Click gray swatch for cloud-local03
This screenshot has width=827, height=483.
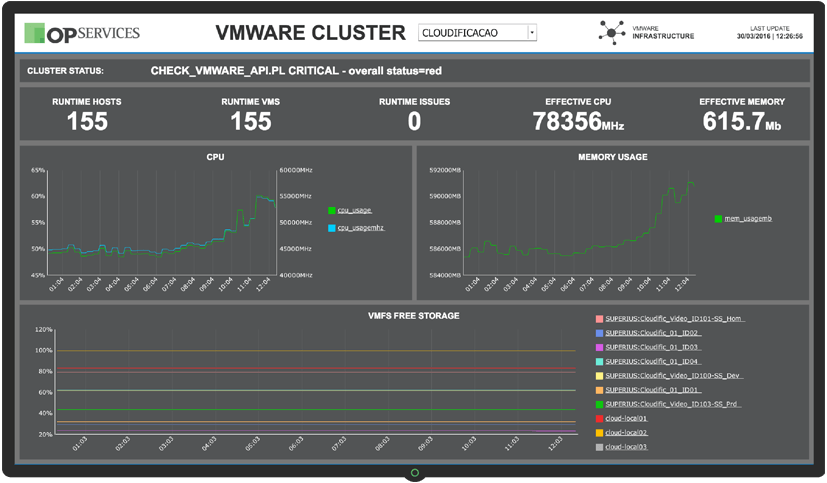click(x=599, y=447)
